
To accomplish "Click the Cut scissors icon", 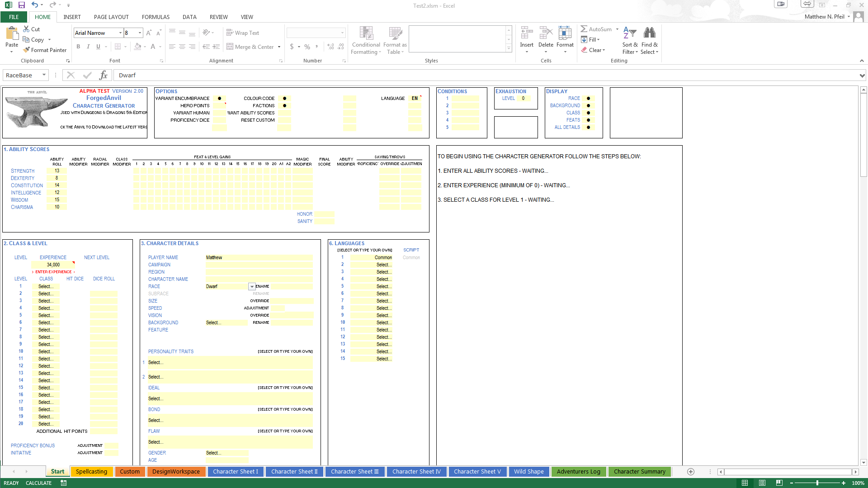I will coord(27,29).
